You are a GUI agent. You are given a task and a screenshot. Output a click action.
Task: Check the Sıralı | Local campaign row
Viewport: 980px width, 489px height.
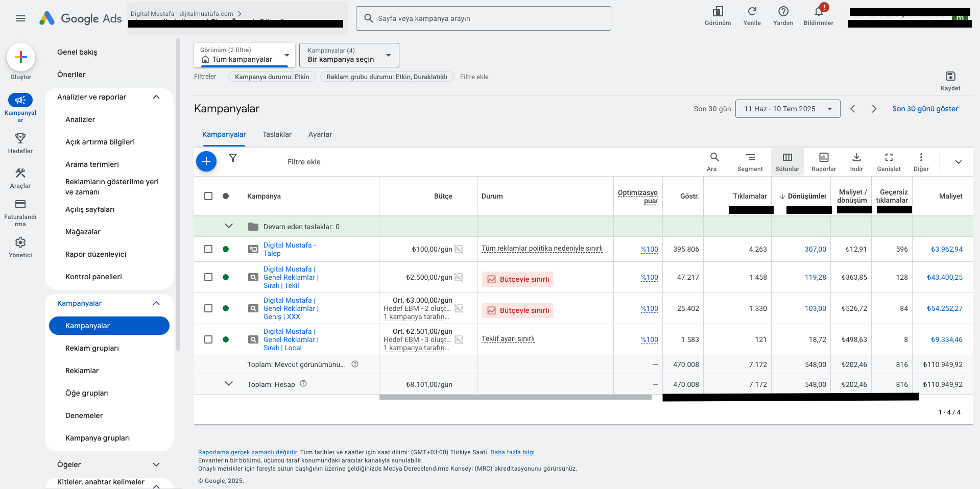pyautogui.click(x=208, y=339)
